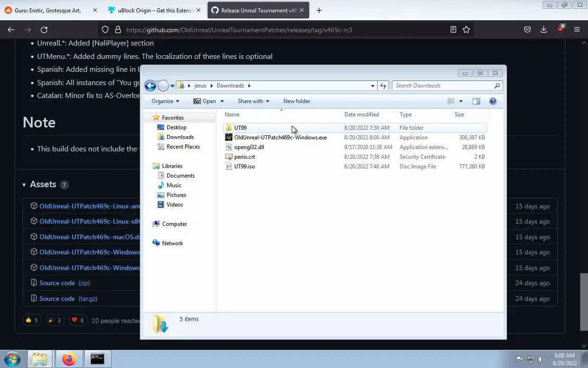The image size is (588, 368).
Task: Switch to the Reddit tab
Action: pyautogui.click(x=51, y=10)
